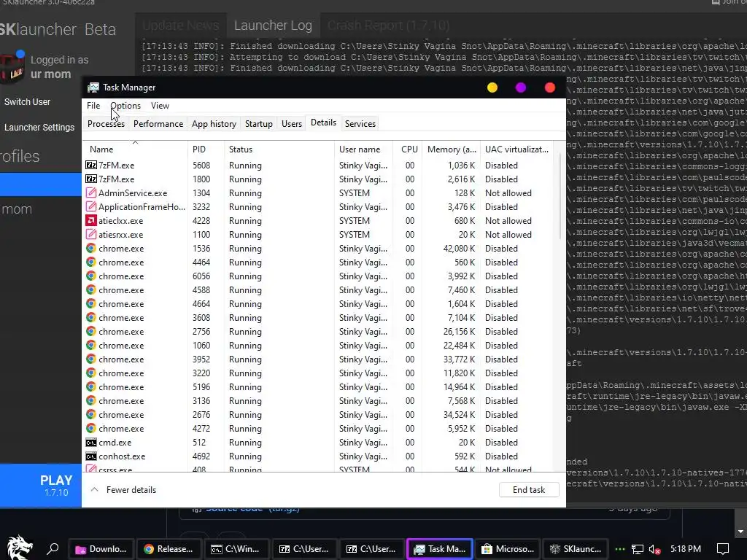Click Switch User in SKlauncher

click(x=27, y=102)
